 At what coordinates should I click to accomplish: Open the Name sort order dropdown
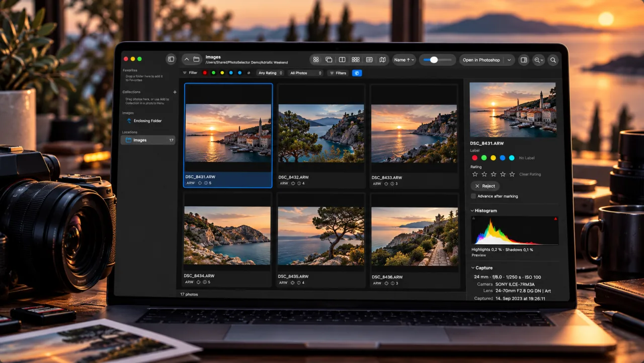click(404, 60)
